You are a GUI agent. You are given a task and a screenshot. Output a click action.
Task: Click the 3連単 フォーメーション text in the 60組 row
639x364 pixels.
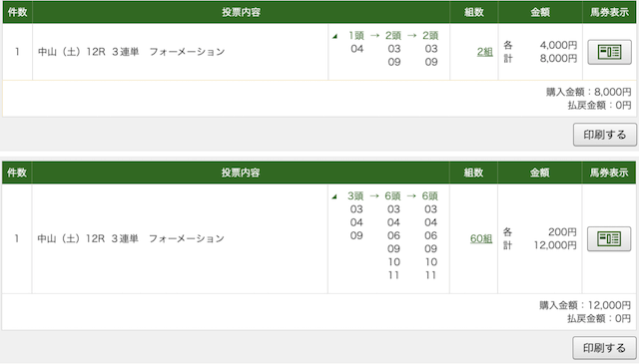[x=168, y=238]
